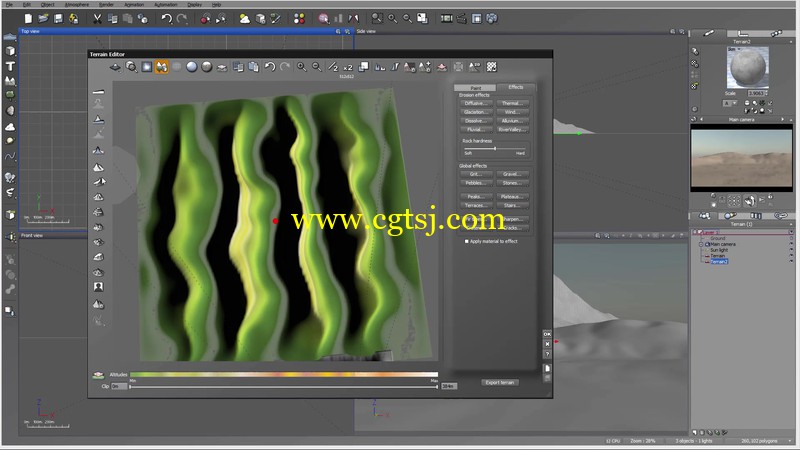Open the Render menu
800x450 pixels.
(x=106, y=5)
